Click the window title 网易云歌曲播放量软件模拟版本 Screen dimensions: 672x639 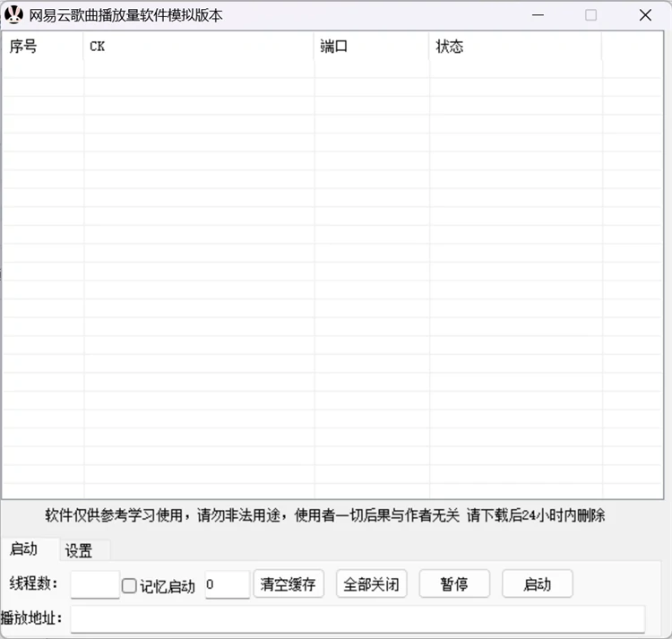point(125,15)
